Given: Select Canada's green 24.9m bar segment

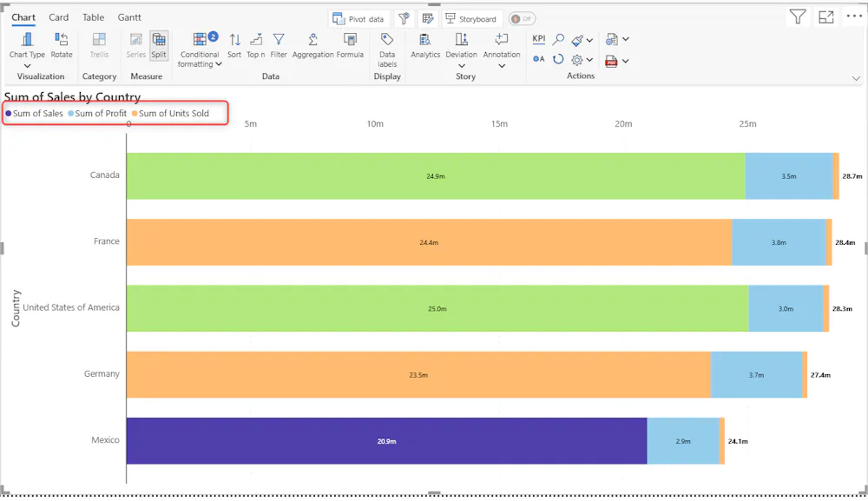Looking at the screenshot, I should 436,176.
